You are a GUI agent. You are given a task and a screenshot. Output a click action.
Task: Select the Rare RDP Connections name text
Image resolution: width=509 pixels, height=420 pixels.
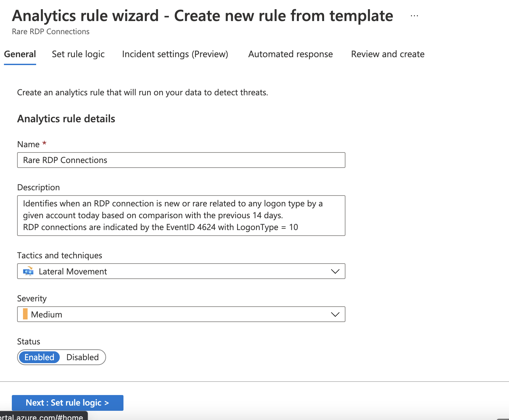tap(65, 160)
